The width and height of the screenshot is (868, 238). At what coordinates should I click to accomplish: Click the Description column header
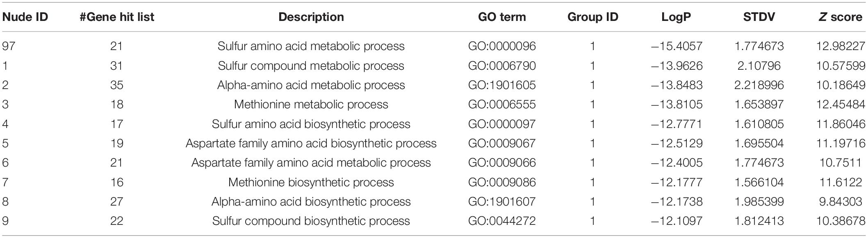(x=311, y=17)
